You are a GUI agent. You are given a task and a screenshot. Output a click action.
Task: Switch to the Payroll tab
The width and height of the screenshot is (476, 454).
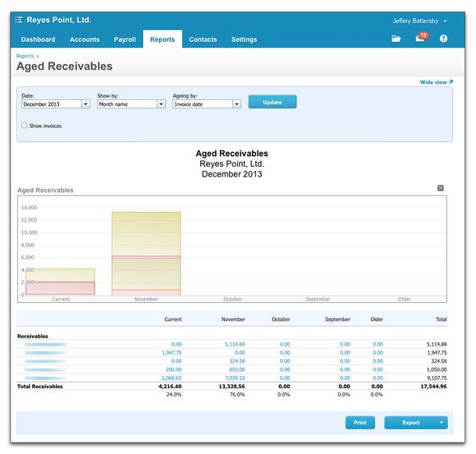click(125, 39)
